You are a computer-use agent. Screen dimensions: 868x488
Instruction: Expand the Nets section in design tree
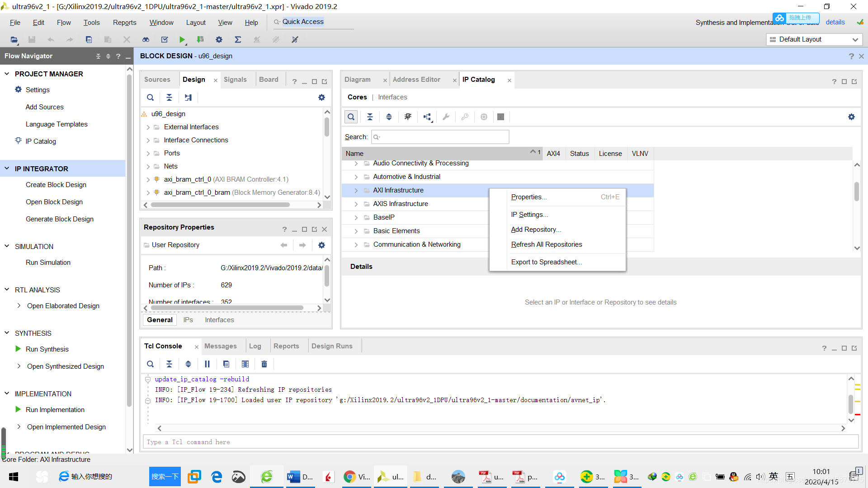coord(147,166)
